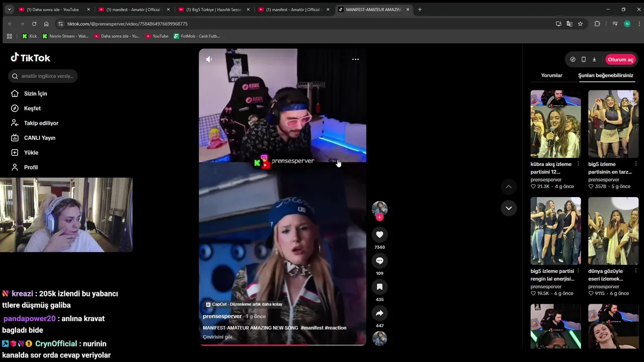Follow creator with red plus badge
Screen dimensions: 644x362
pos(379,217)
